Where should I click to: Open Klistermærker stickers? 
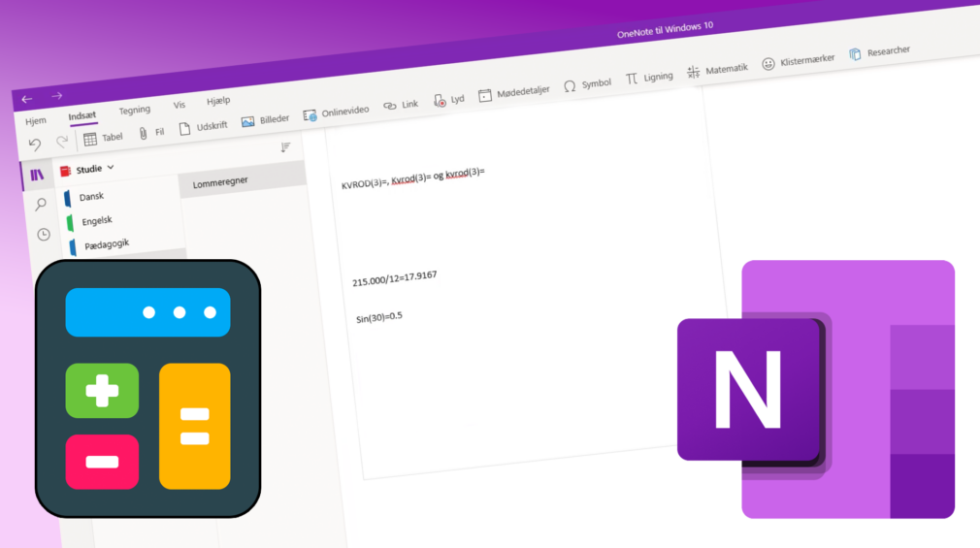pos(799,61)
